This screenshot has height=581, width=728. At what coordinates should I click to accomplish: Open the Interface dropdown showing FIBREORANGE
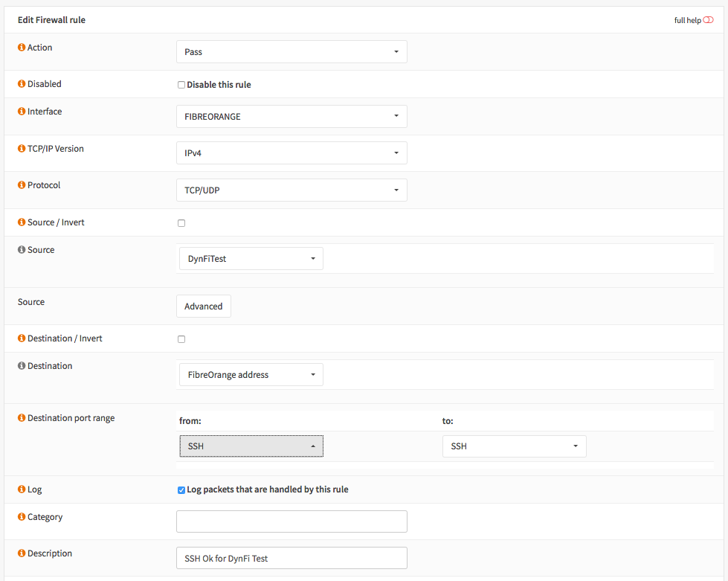pyautogui.click(x=291, y=117)
